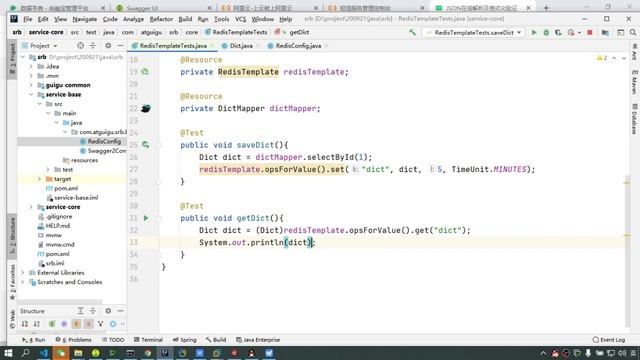Viewport: 640px width, 360px height.
Task: Toggle the Database tool window stripe
Action: point(635,119)
